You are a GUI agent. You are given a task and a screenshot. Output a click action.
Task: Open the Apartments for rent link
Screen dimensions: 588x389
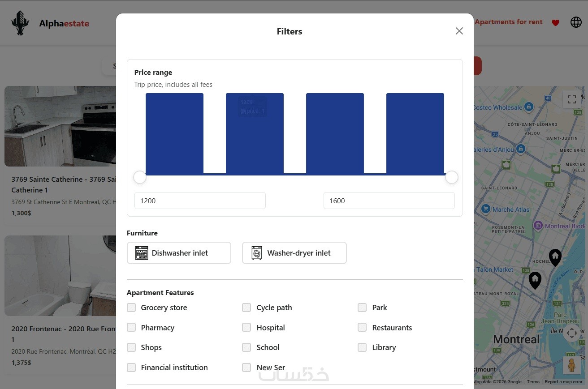(x=508, y=22)
